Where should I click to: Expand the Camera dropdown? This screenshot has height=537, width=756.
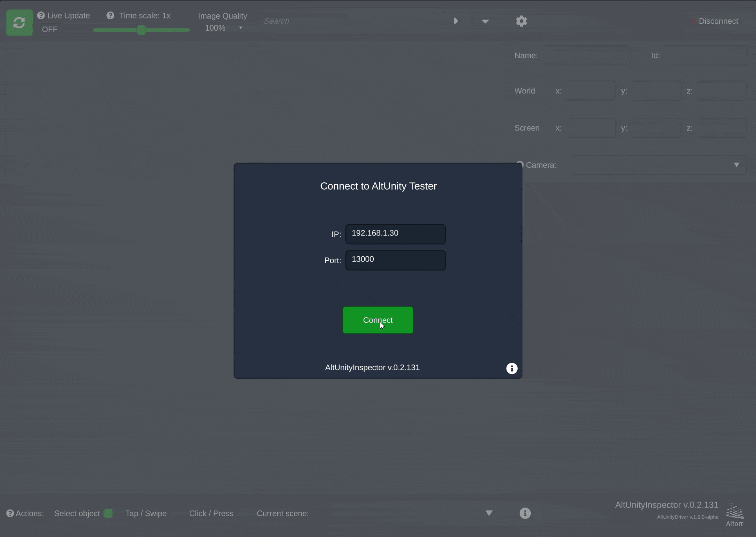(x=658, y=165)
